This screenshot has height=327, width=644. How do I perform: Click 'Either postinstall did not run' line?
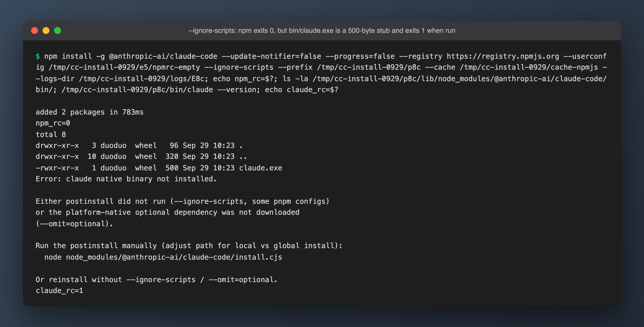pos(182,201)
